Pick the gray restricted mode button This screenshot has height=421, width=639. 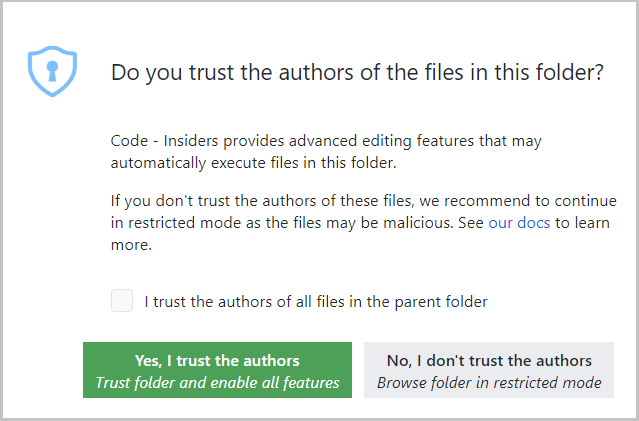click(x=489, y=370)
